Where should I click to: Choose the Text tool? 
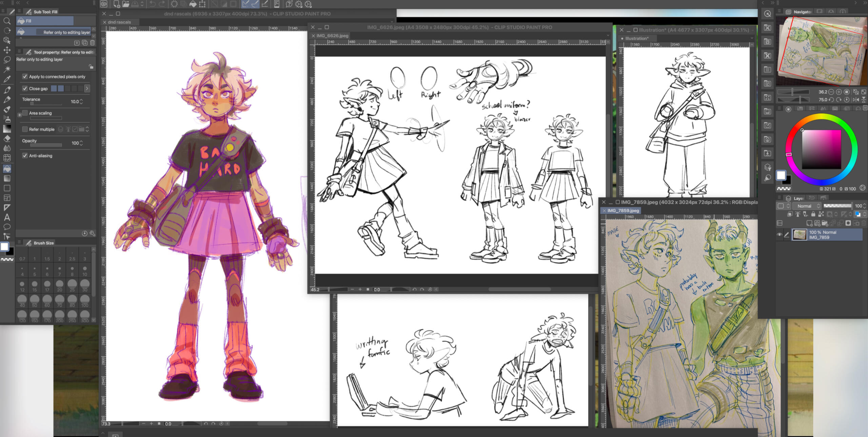7,217
